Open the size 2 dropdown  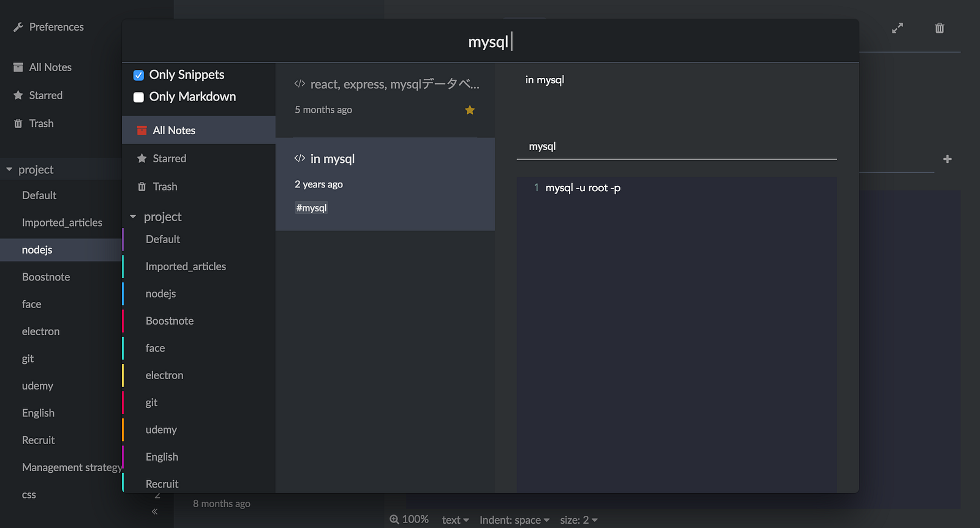578,520
